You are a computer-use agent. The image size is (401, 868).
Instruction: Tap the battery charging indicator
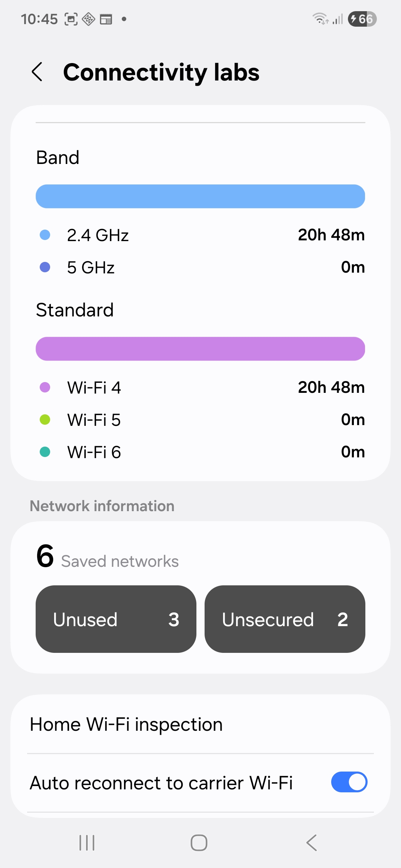(362, 19)
